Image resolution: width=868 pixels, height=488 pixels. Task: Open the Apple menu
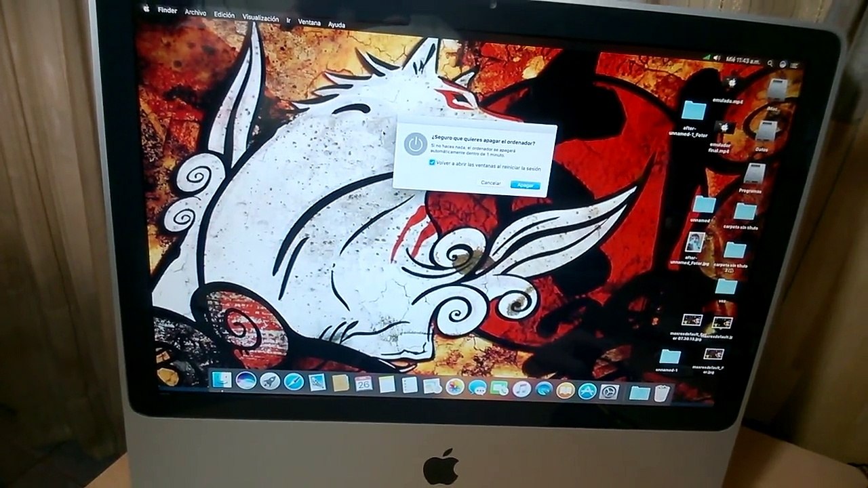(x=145, y=8)
